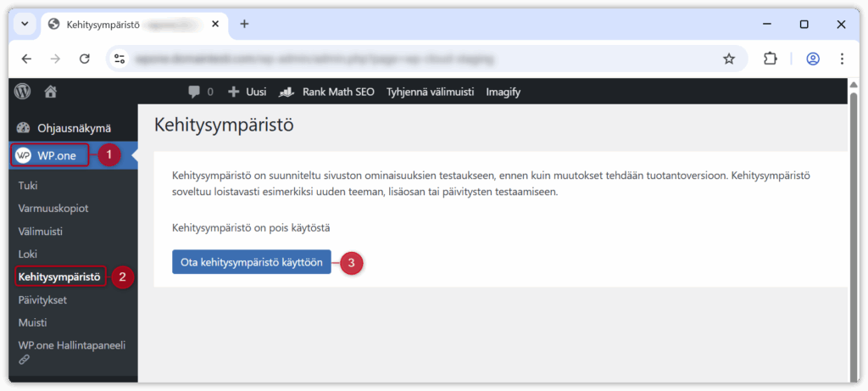Open the Chrome profile avatar
Screen dimensions: 868x391
pos(813,59)
